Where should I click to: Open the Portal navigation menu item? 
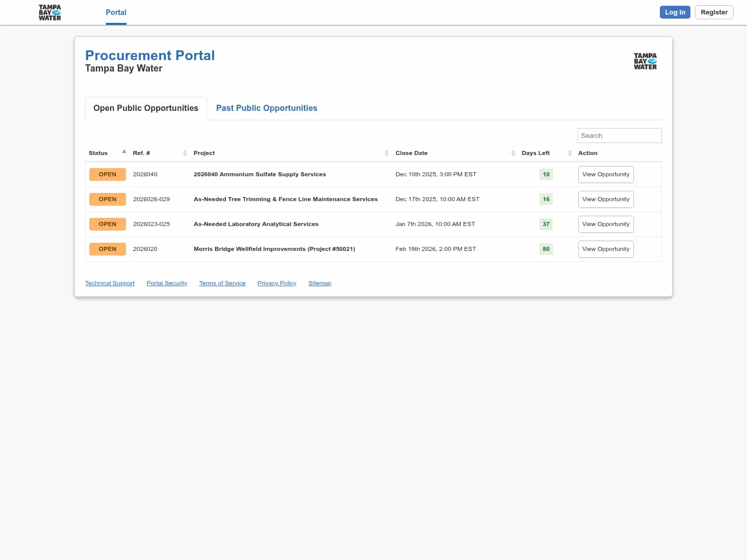point(116,12)
